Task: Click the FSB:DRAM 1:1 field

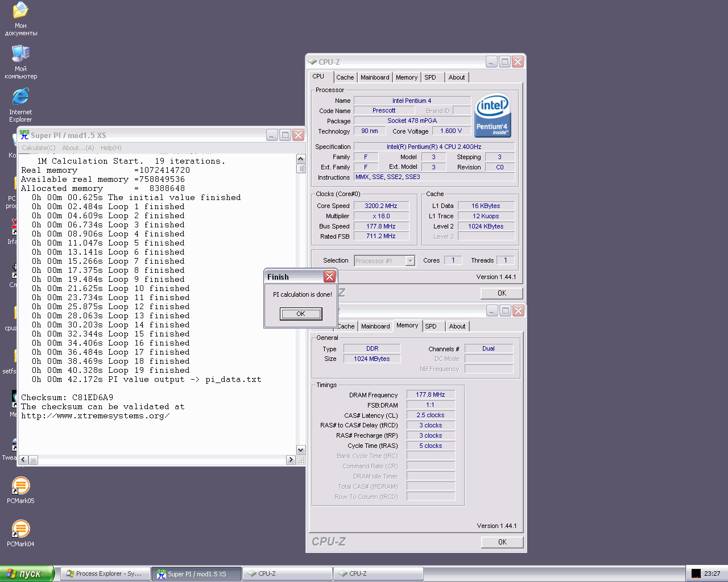Action: point(431,405)
